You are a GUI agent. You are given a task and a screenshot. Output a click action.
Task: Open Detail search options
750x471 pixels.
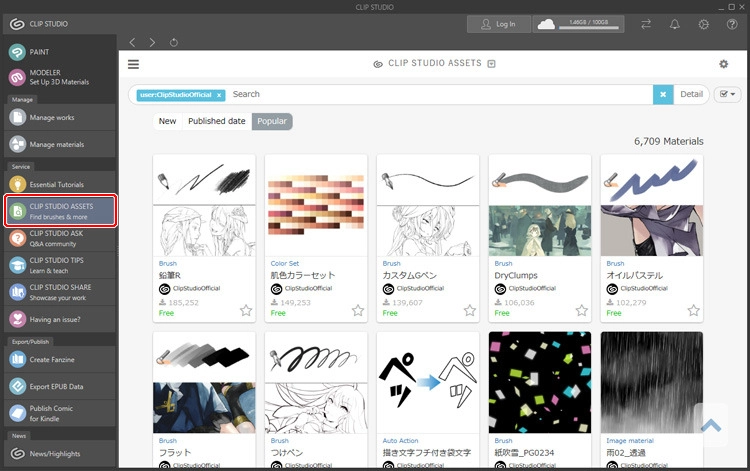click(692, 94)
